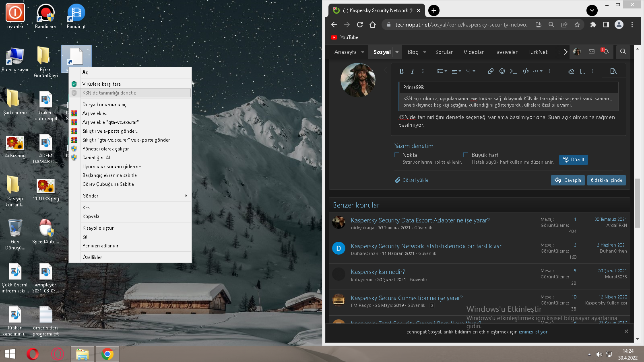The height and width of the screenshot is (362, 644).
Task: Dismiss the notification permission banner
Action: point(626,331)
